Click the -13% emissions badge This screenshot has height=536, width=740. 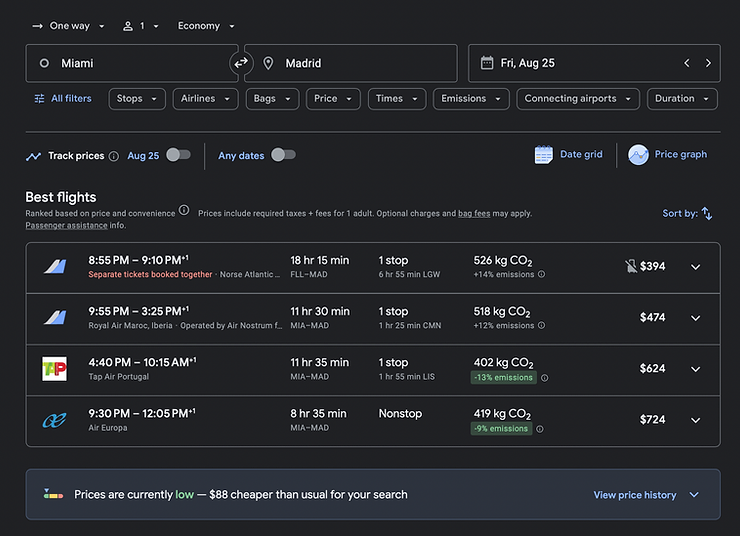pyautogui.click(x=504, y=377)
